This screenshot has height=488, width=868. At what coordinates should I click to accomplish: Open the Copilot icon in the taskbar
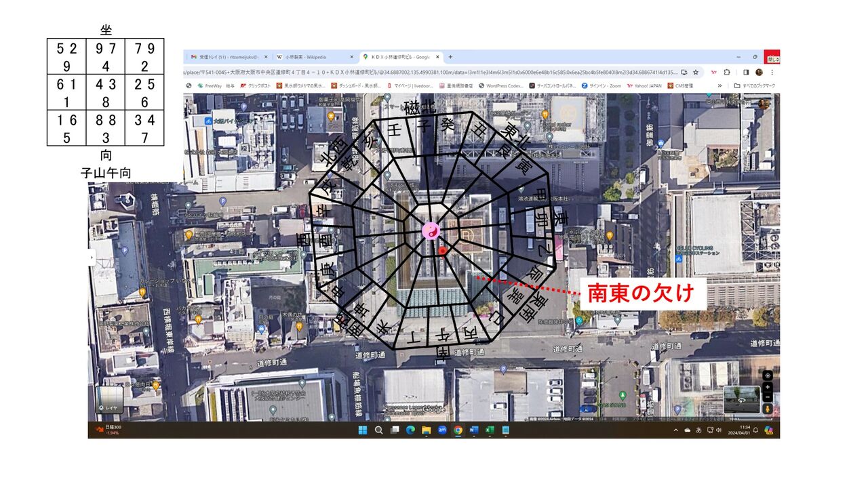[x=769, y=430]
